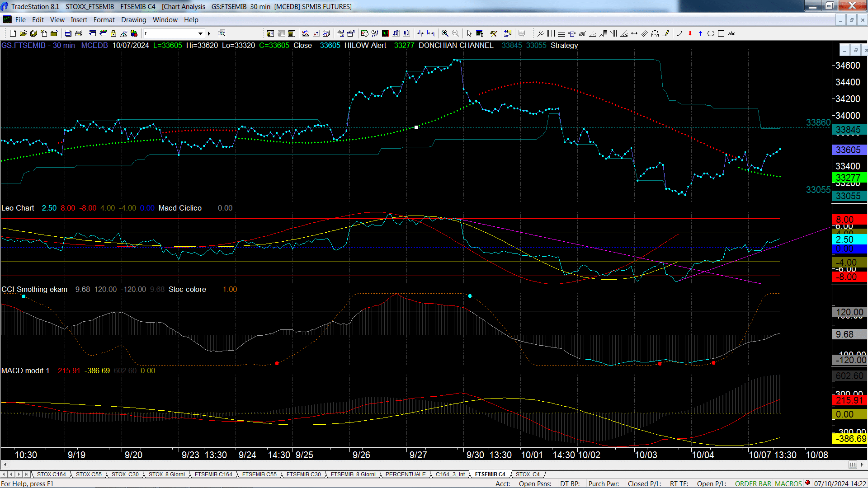Click the dollar account window icon
Viewport: 868px width, 488px height.
[x=270, y=33]
